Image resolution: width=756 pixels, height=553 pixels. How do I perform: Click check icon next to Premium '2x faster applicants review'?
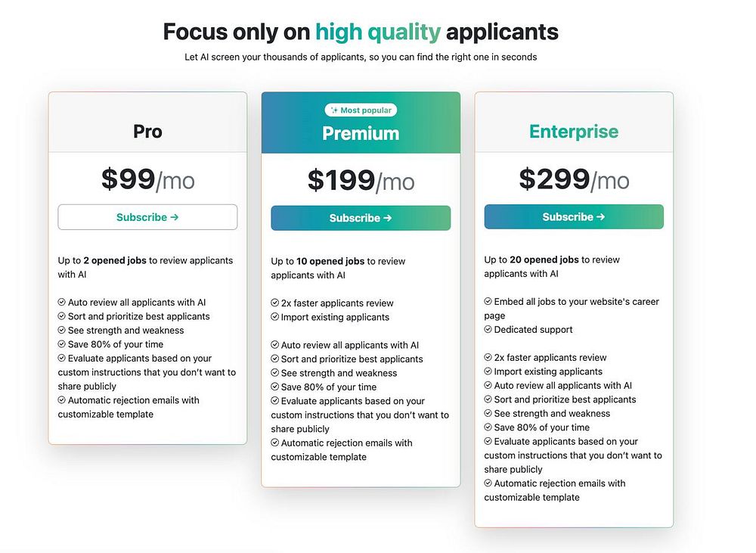pos(275,303)
